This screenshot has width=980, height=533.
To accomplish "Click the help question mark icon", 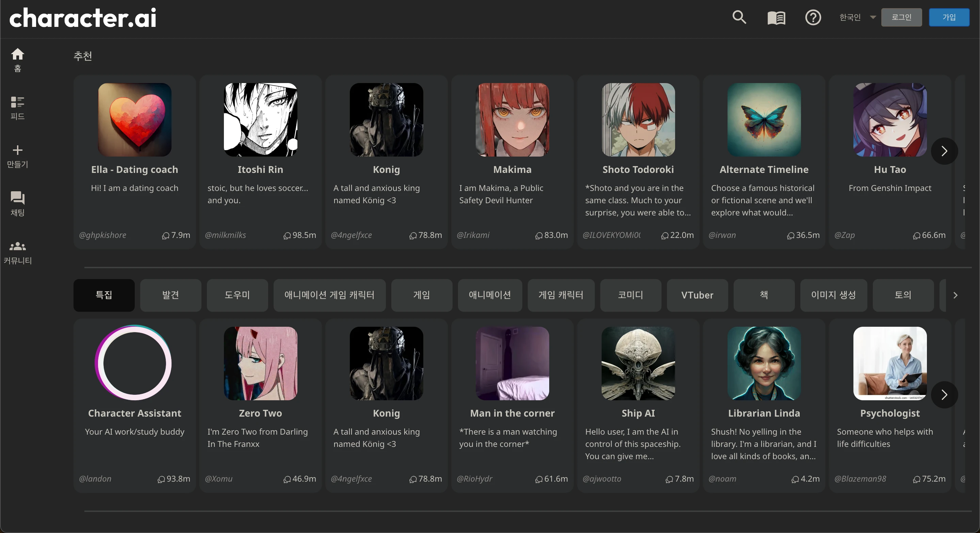I will (813, 17).
